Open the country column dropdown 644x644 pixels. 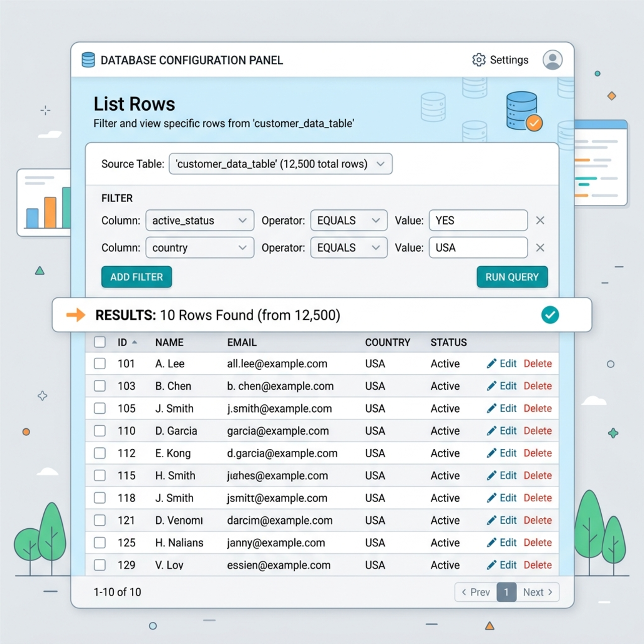pyautogui.click(x=200, y=248)
